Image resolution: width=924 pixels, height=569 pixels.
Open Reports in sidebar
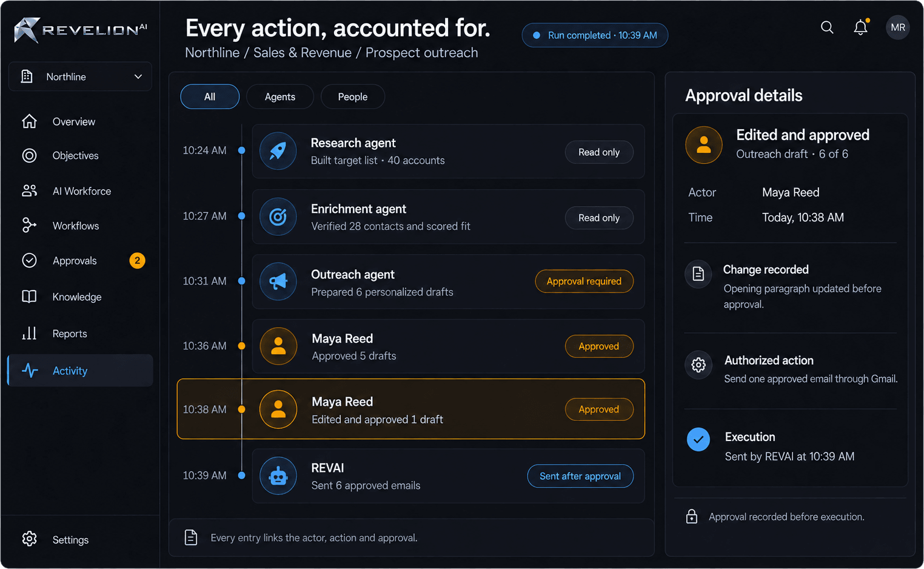pyautogui.click(x=80, y=334)
